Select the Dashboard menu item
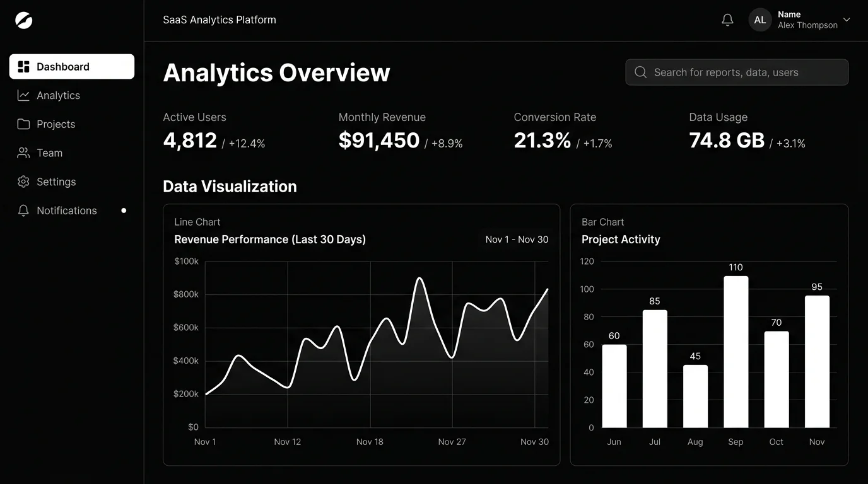868x484 pixels. click(72, 67)
